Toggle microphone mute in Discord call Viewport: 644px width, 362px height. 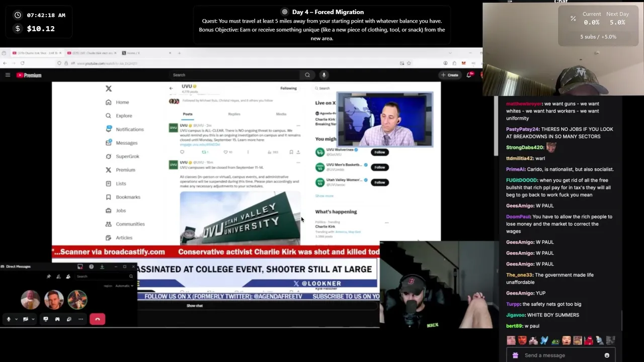click(x=9, y=319)
